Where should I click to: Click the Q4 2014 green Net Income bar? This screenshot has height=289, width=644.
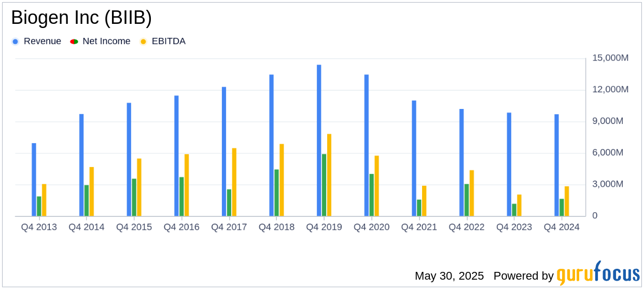(x=87, y=201)
